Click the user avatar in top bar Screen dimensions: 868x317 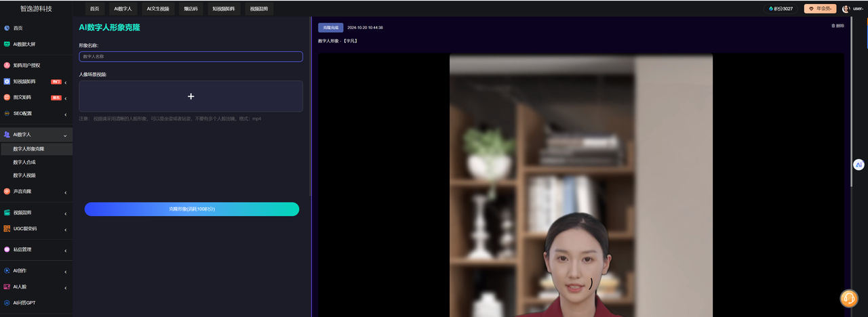click(x=846, y=9)
